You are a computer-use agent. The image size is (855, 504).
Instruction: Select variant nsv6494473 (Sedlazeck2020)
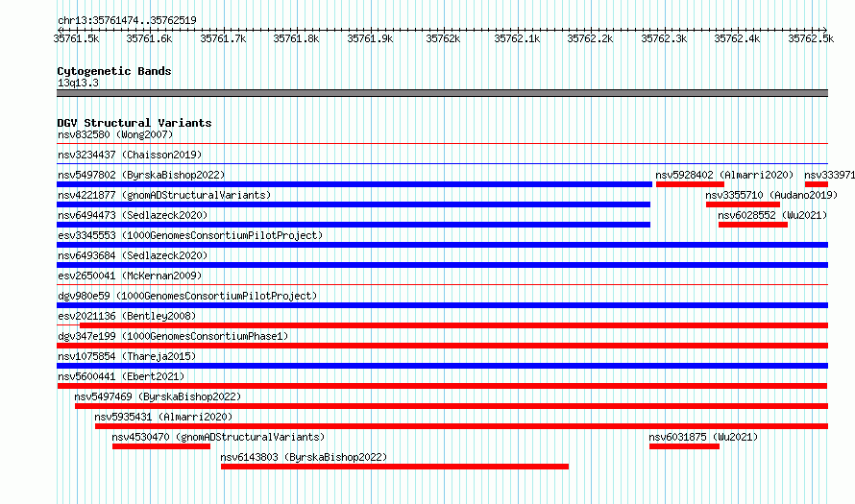coord(133,215)
